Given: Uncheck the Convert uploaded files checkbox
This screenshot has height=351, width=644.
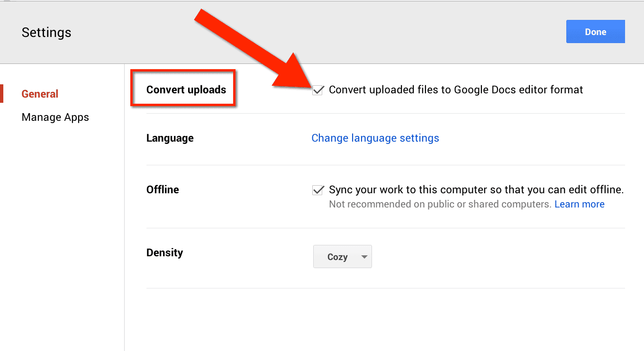Looking at the screenshot, I should point(317,90).
